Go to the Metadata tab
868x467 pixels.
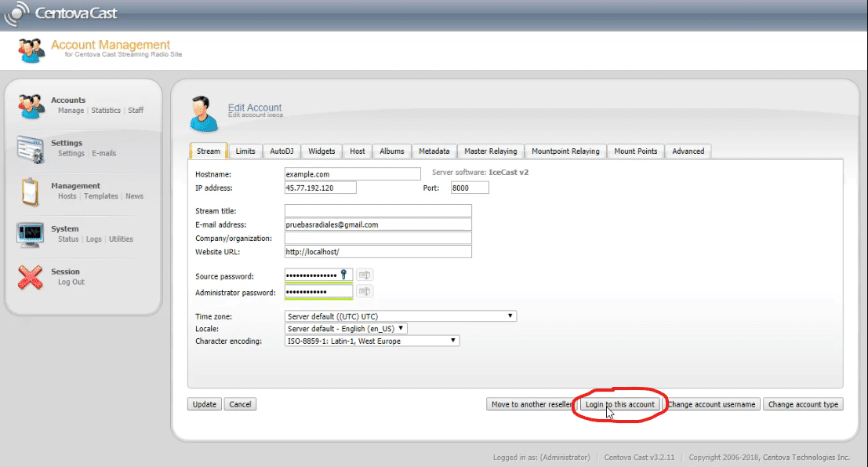coord(434,151)
